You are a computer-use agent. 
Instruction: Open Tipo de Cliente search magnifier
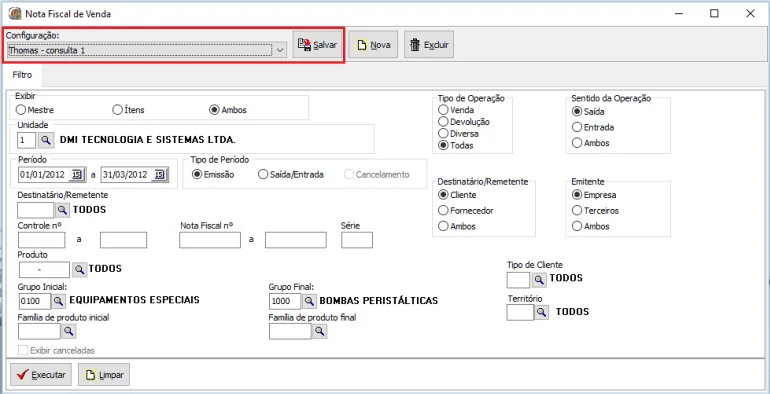click(539, 280)
